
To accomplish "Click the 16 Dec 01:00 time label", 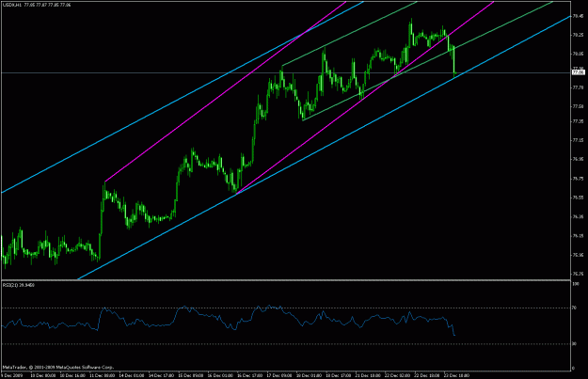I will [x=220, y=375].
